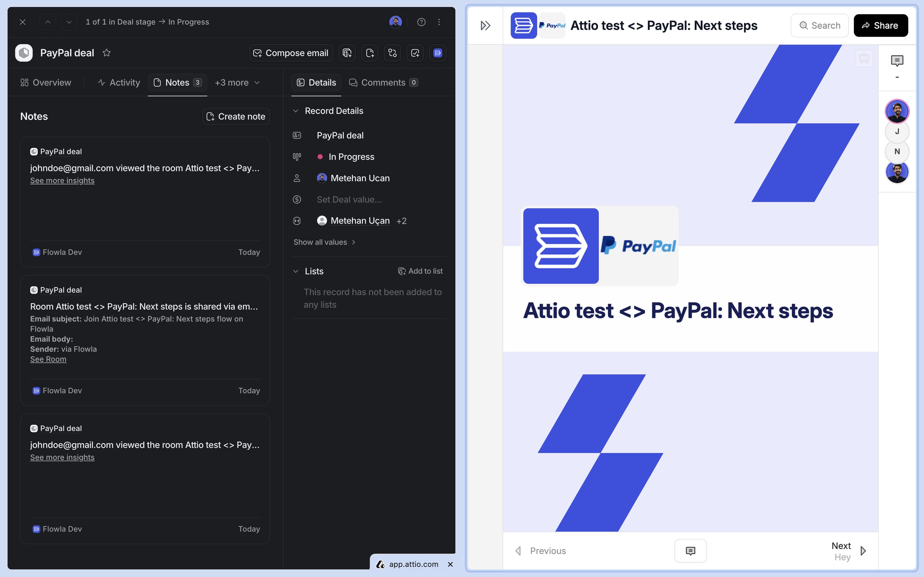The height and width of the screenshot is (577, 924).
Task: Open the Flowla blue icon in toolbar
Action: tap(438, 53)
